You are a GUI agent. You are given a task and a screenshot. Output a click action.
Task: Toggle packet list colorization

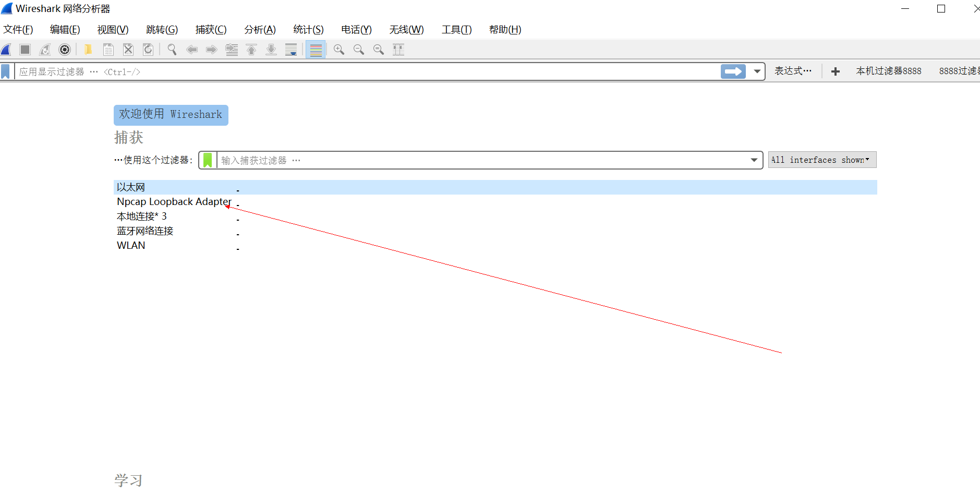[316, 50]
